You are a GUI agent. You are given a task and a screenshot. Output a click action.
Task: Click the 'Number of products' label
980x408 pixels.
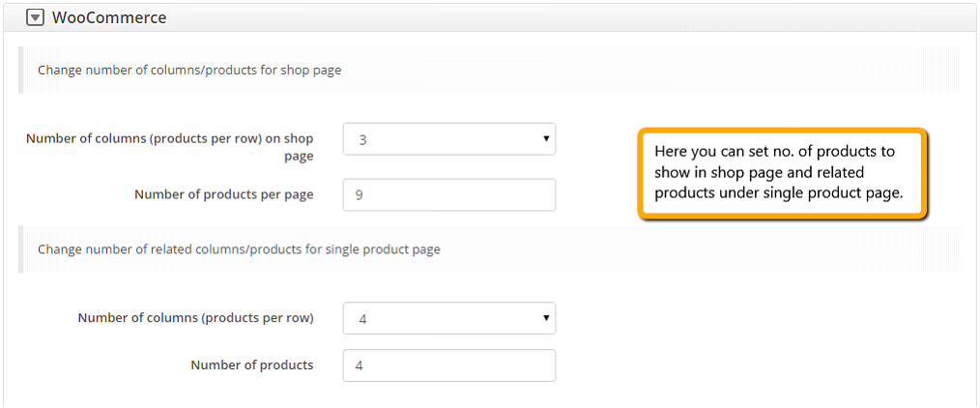click(252, 364)
